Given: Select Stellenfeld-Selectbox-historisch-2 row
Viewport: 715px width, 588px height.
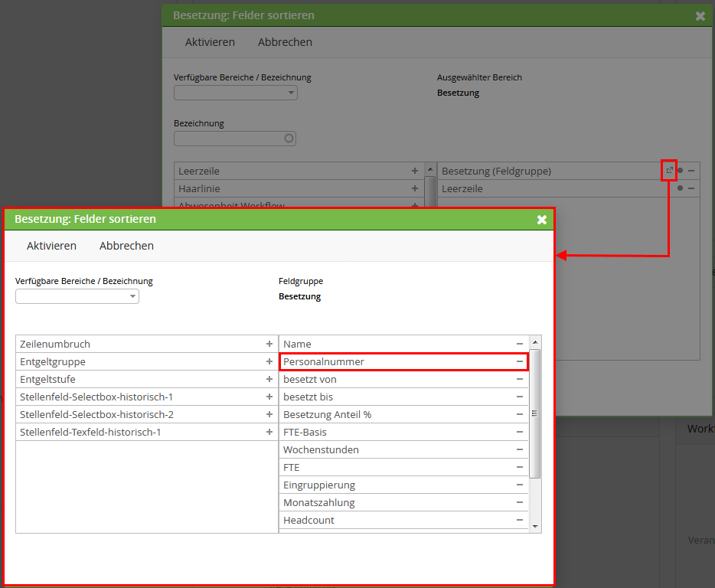Looking at the screenshot, I should tap(147, 414).
